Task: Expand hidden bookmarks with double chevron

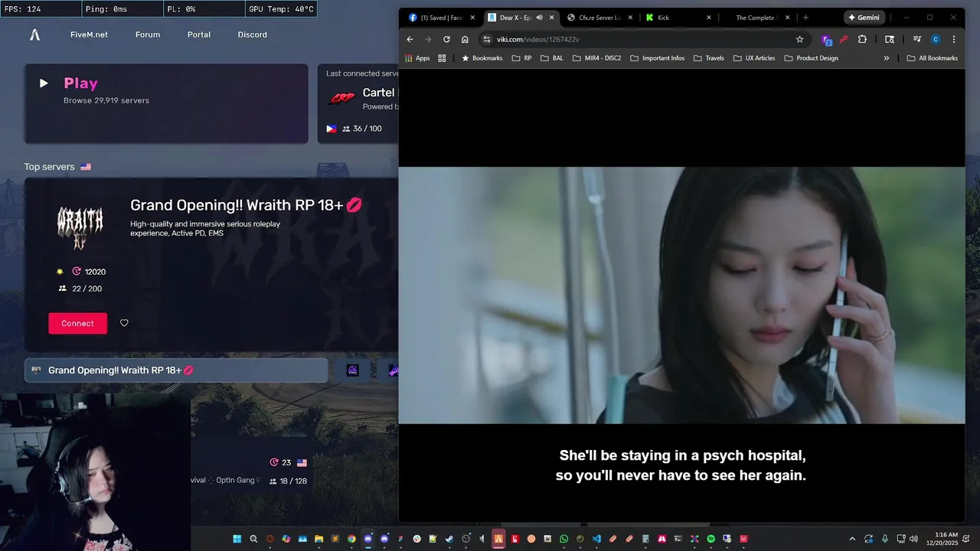Action: pos(887,58)
